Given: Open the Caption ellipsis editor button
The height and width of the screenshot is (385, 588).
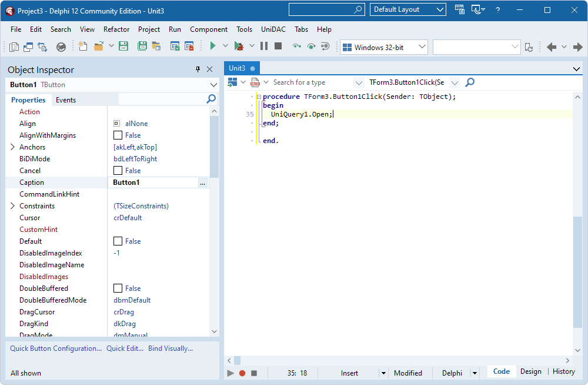Looking at the screenshot, I should [x=202, y=184].
